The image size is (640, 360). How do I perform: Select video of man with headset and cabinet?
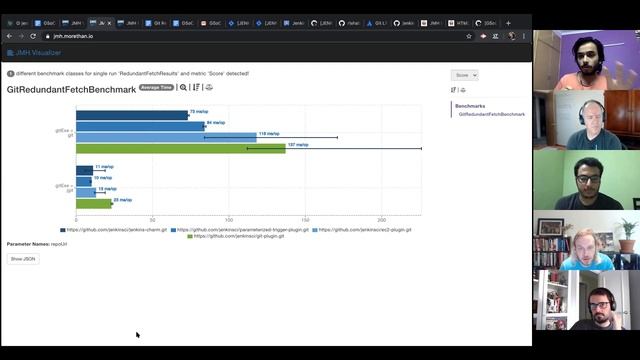click(x=586, y=120)
